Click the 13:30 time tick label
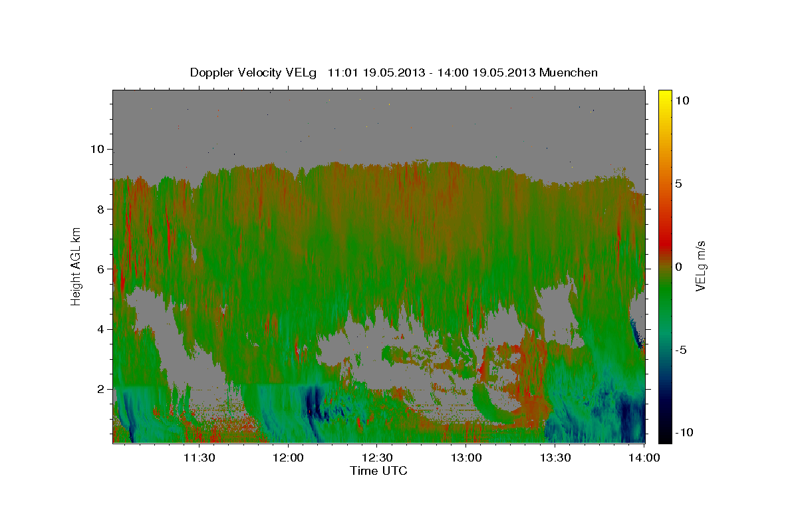The height and width of the screenshot is (532, 798). point(555,458)
